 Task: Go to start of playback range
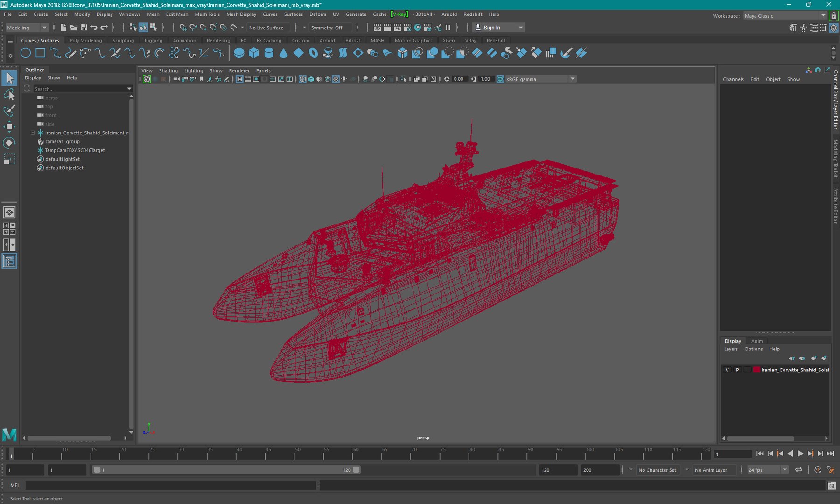coord(760,454)
